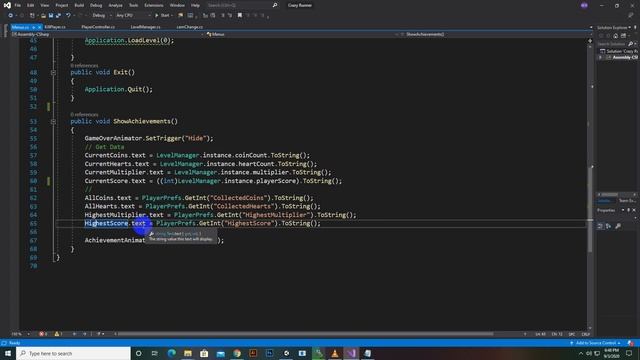Click the split editor icon above scrollbar
The height and width of the screenshot is (360, 640).
pos(590,40)
